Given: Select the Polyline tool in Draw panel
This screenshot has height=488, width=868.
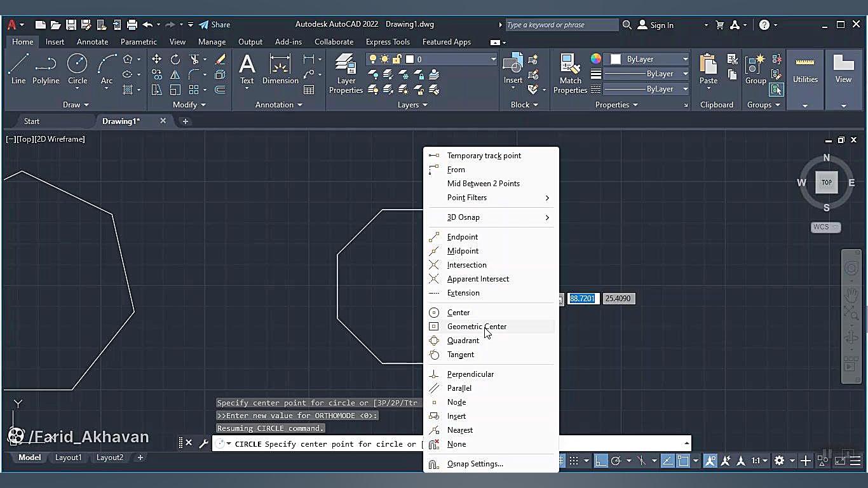Looking at the screenshot, I should point(46,69).
